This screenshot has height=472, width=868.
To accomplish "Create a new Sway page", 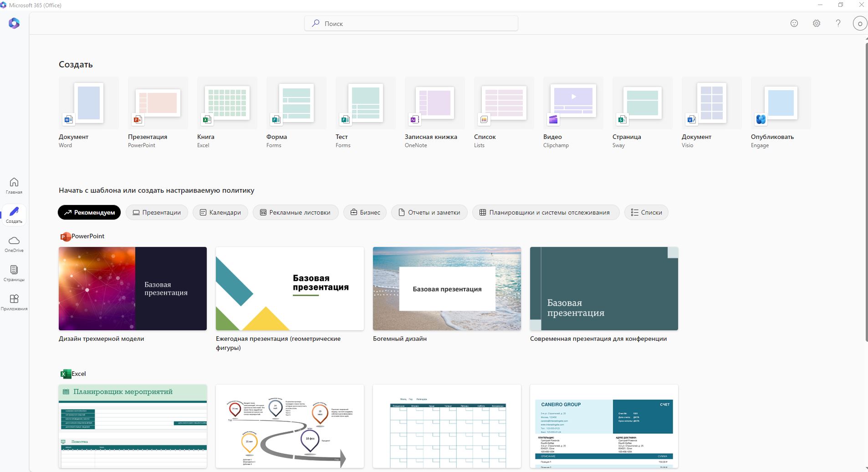I will [x=643, y=113].
